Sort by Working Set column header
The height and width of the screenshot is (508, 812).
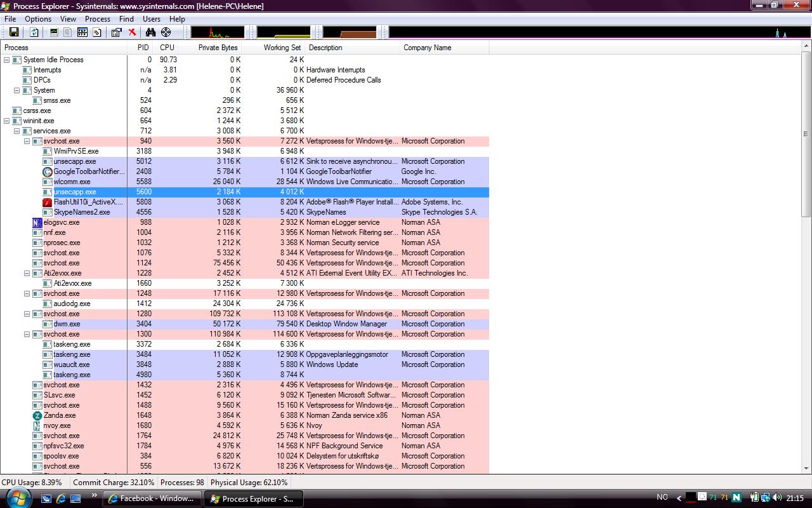(274, 48)
